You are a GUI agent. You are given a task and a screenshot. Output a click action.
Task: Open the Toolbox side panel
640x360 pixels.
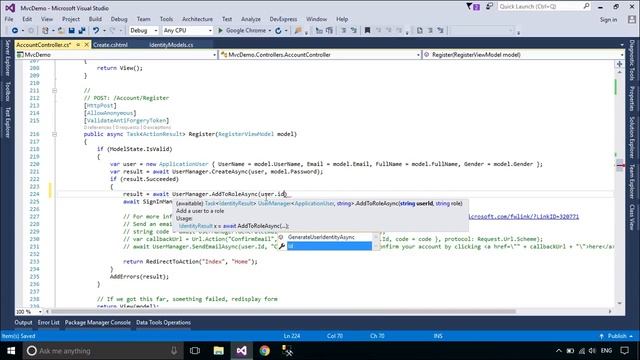click(7, 91)
